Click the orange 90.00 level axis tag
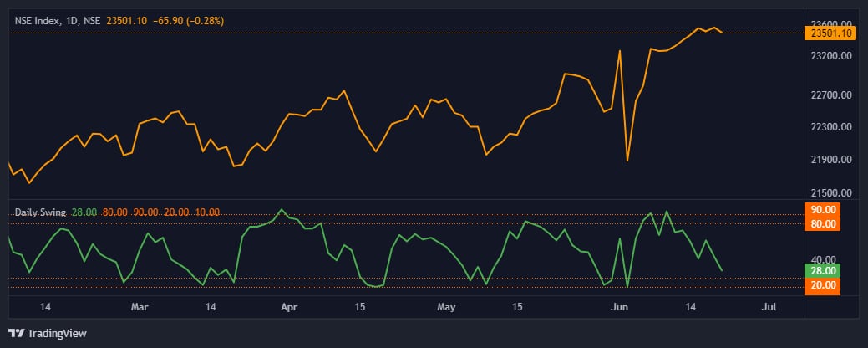The height and width of the screenshot is (348, 868). (x=824, y=208)
